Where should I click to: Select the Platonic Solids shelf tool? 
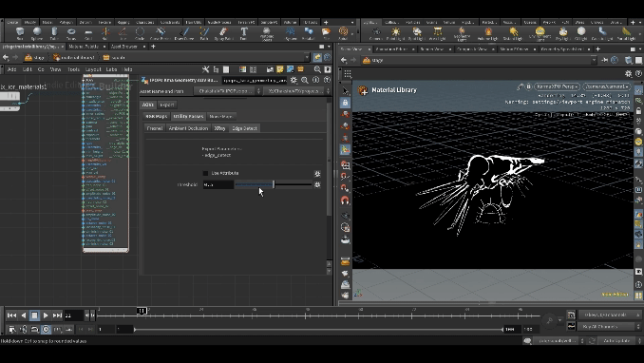(267, 33)
